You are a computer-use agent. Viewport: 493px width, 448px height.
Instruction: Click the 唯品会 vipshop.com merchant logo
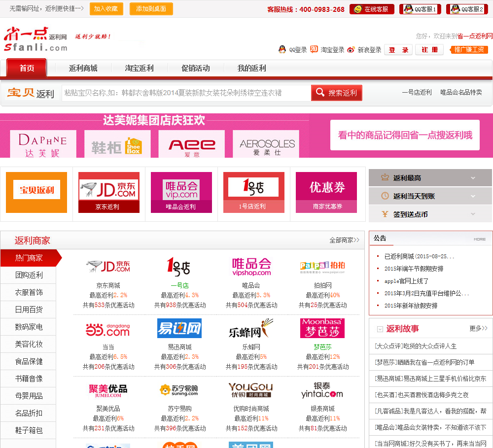pyautogui.click(x=251, y=267)
